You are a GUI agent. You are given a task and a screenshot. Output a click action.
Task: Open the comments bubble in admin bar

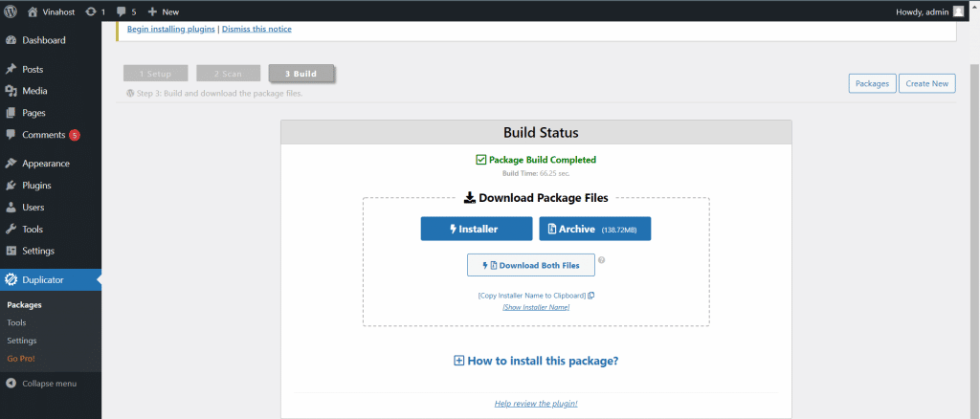click(122, 11)
